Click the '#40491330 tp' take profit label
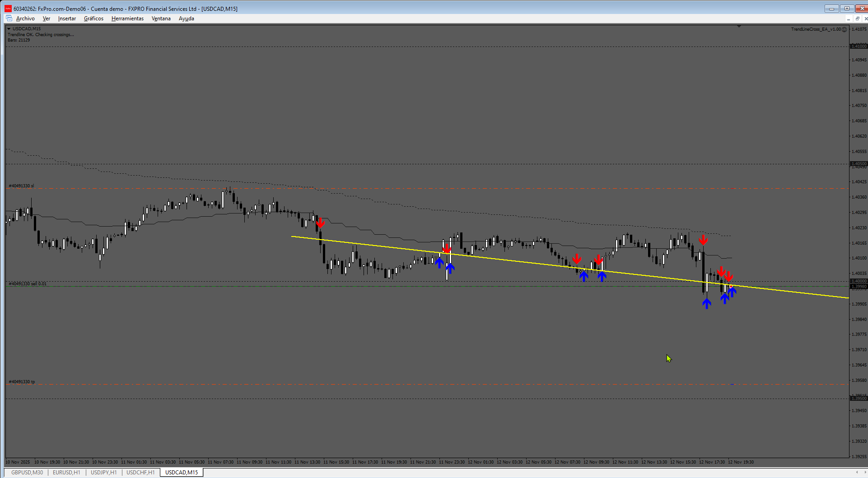Viewport: 868px width, 478px height. (22, 382)
